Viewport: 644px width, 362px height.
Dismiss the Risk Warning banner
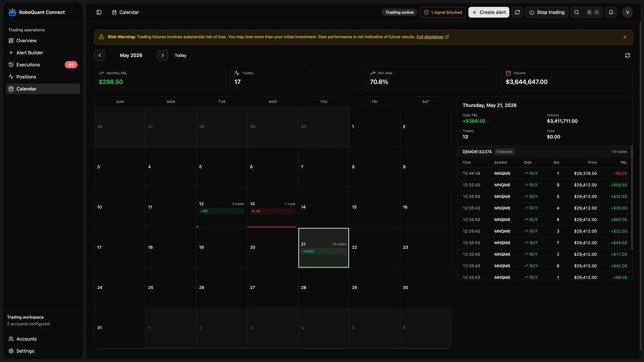point(625,37)
